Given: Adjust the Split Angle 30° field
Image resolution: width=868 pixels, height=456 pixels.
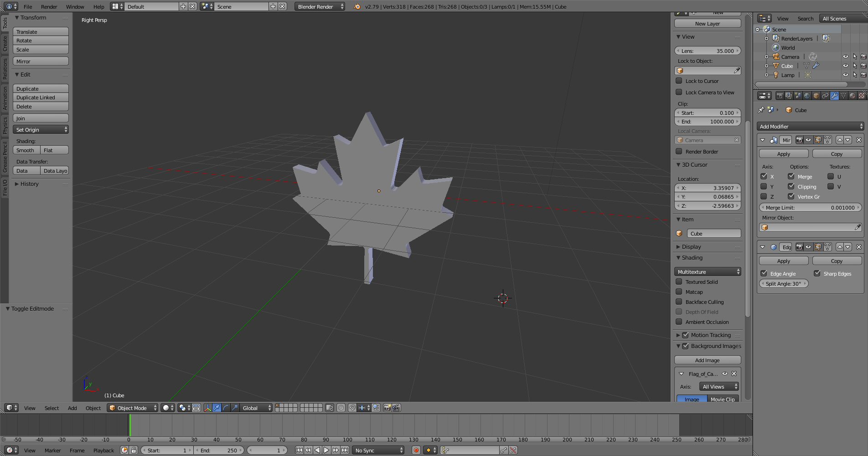Looking at the screenshot, I should click(784, 283).
